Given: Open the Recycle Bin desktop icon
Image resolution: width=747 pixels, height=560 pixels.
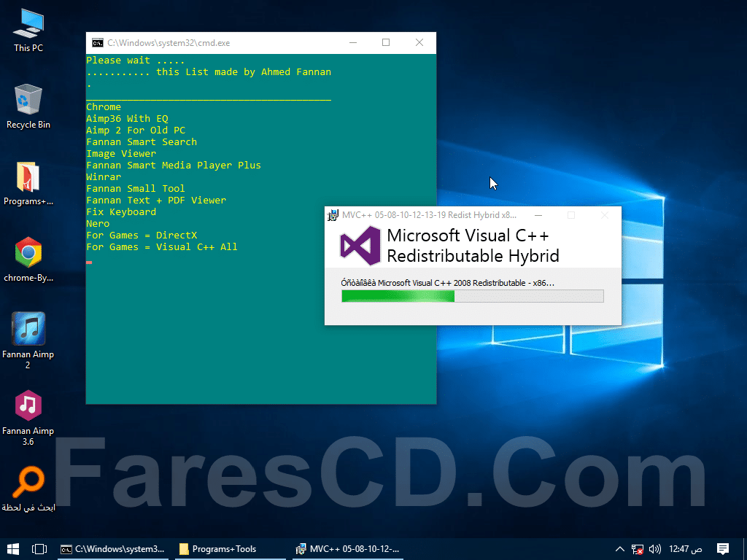Looking at the screenshot, I should point(28,106).
